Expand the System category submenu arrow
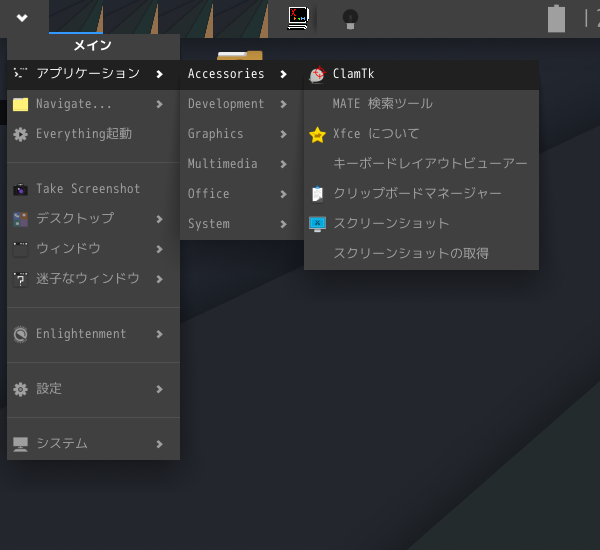 [283, 224]
